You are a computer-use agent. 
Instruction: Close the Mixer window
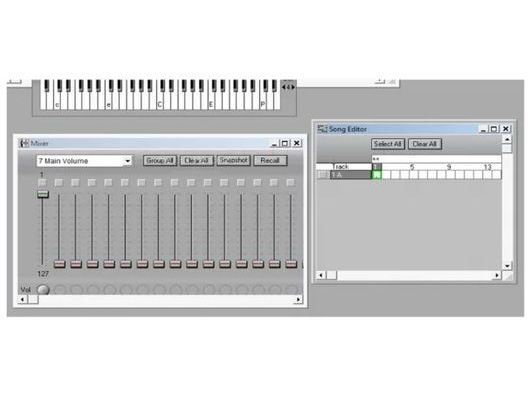click(297, 144)
